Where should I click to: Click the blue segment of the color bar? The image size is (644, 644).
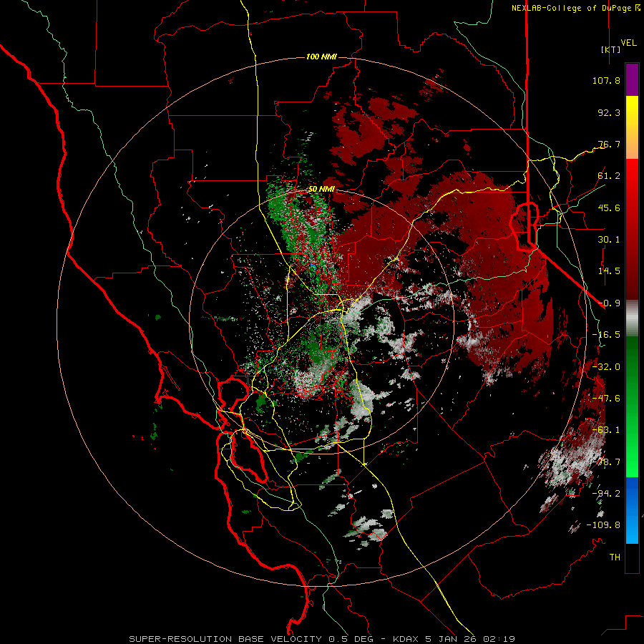[632, 510]
